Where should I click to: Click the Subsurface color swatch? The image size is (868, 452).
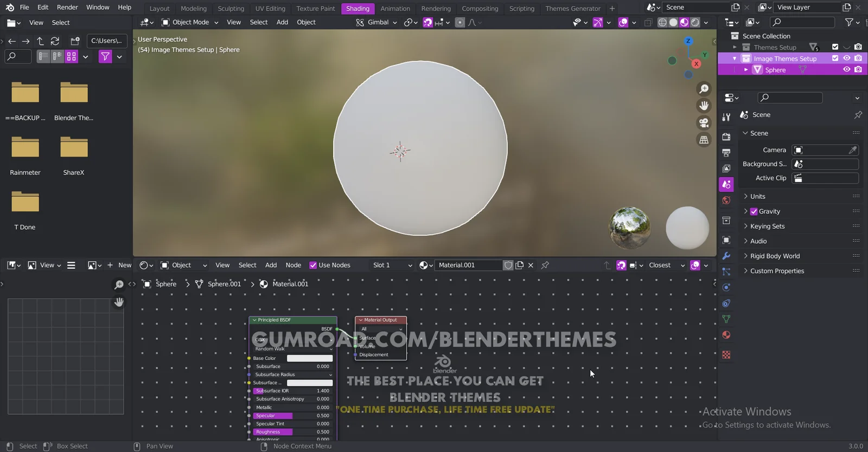pos(310,383)
